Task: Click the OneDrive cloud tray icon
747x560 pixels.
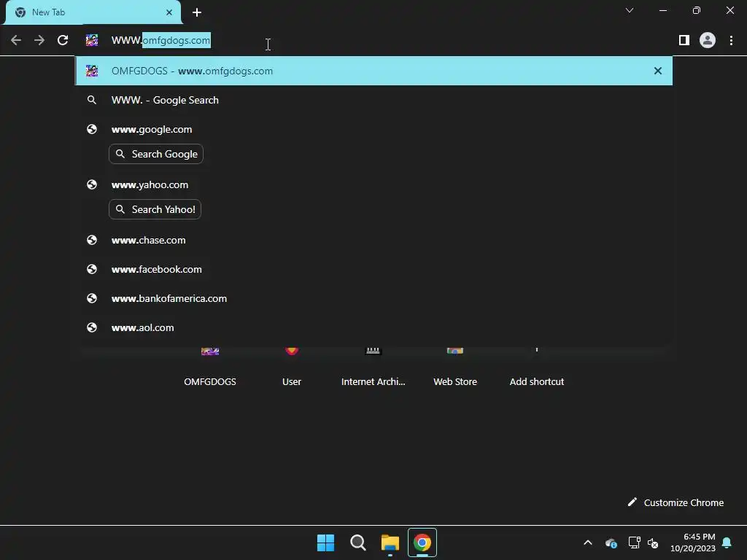Action: point(611,542)
